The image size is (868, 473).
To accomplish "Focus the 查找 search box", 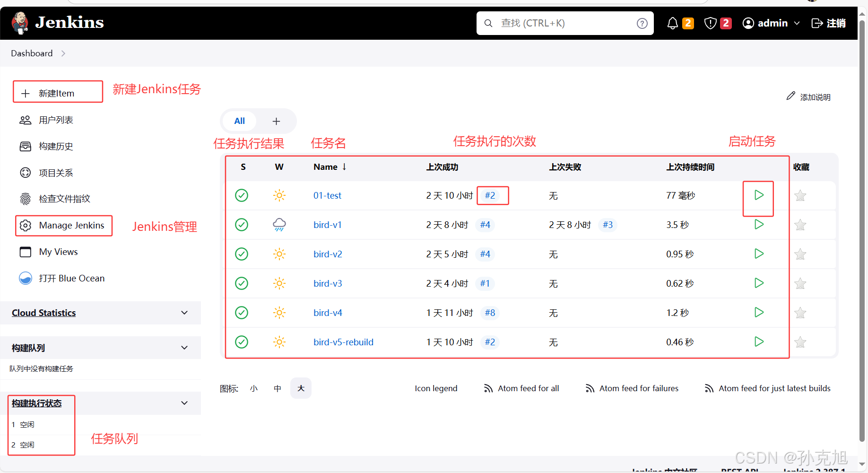I will [x=565, y=23].
